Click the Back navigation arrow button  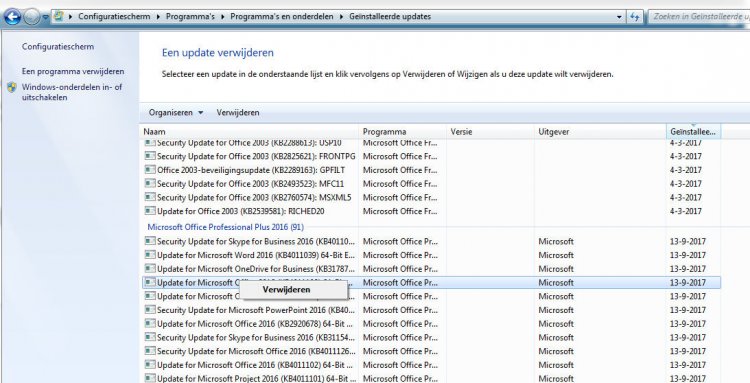pyautogui.click(x=12, y=17)
